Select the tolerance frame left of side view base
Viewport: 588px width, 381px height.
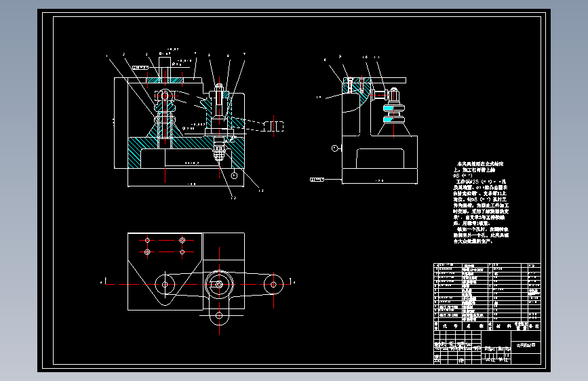pos(317,180)
